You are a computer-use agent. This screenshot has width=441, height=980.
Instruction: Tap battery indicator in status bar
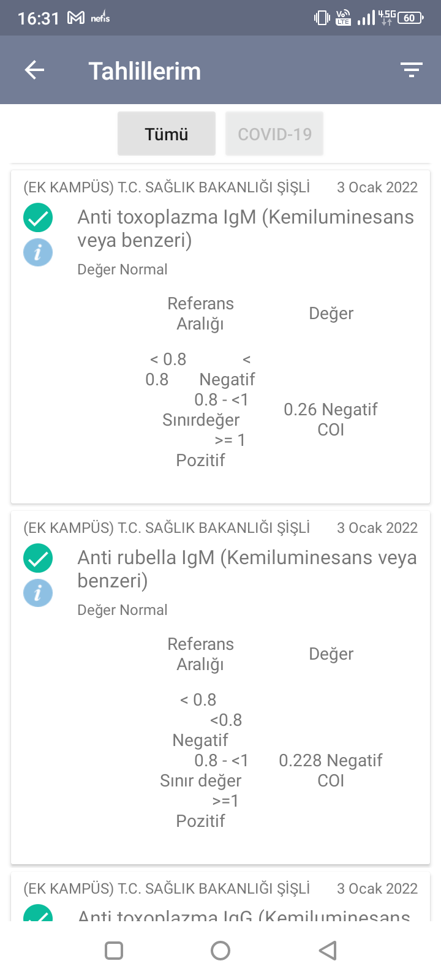pos(410,18)
